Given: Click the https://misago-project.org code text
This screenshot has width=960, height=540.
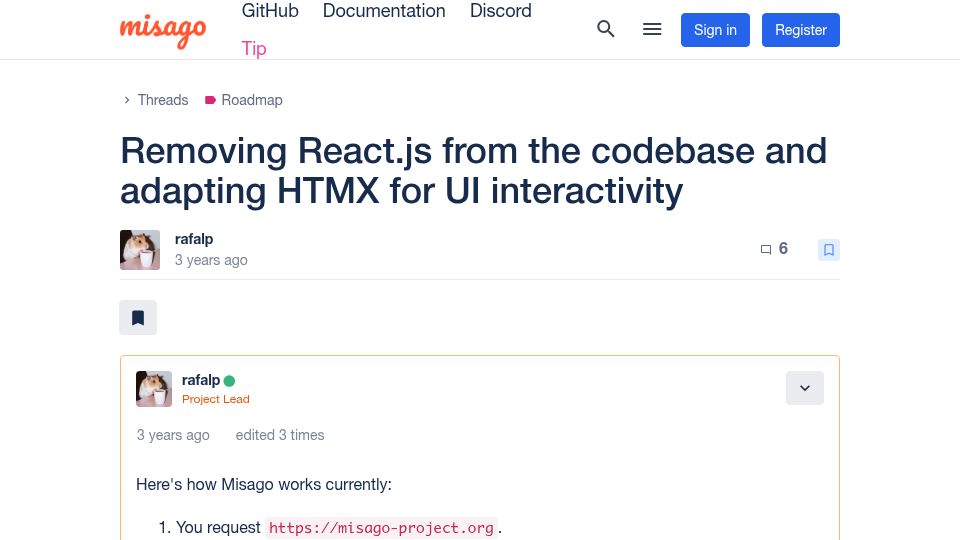Looking at the screenshot, I should pos(381,528).
